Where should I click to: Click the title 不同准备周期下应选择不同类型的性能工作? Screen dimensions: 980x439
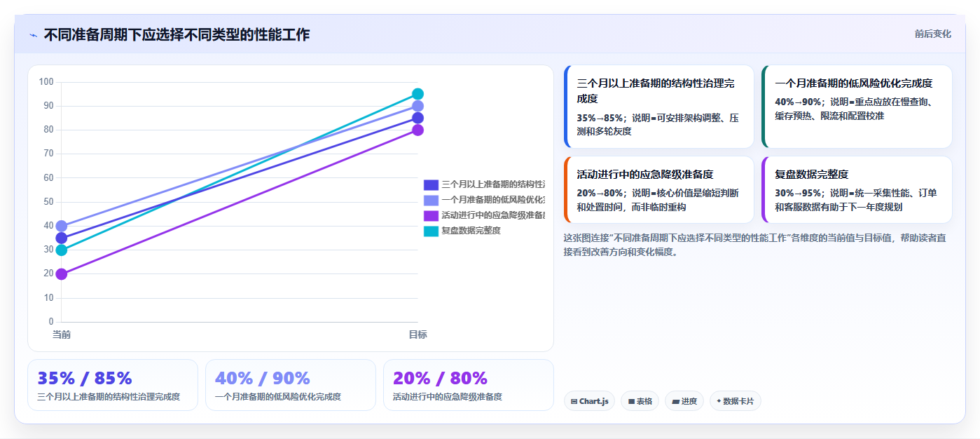pos(177,34)
